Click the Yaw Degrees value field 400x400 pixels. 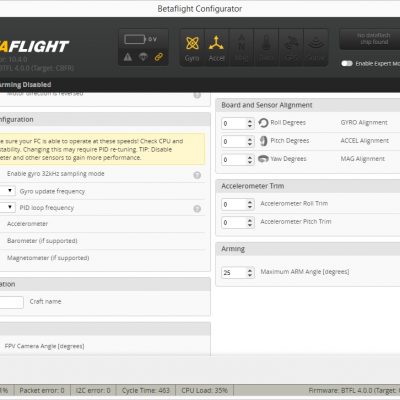(238, 160)
